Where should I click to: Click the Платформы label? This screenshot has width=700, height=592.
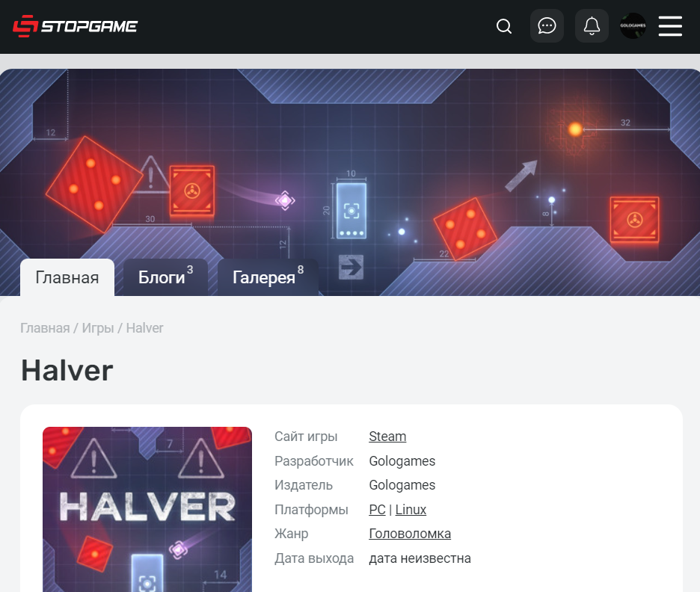311,510
